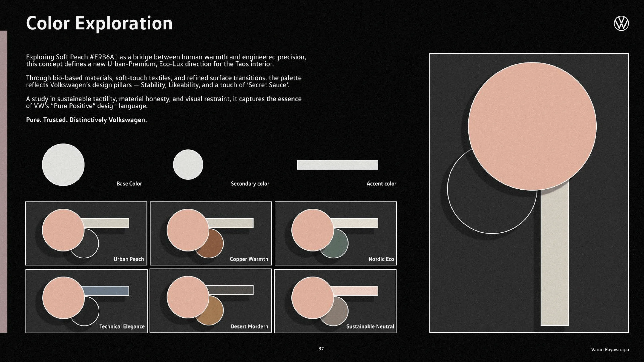
Task: Click the beige vertical bar in preview
Action: (x=555, y=262)
